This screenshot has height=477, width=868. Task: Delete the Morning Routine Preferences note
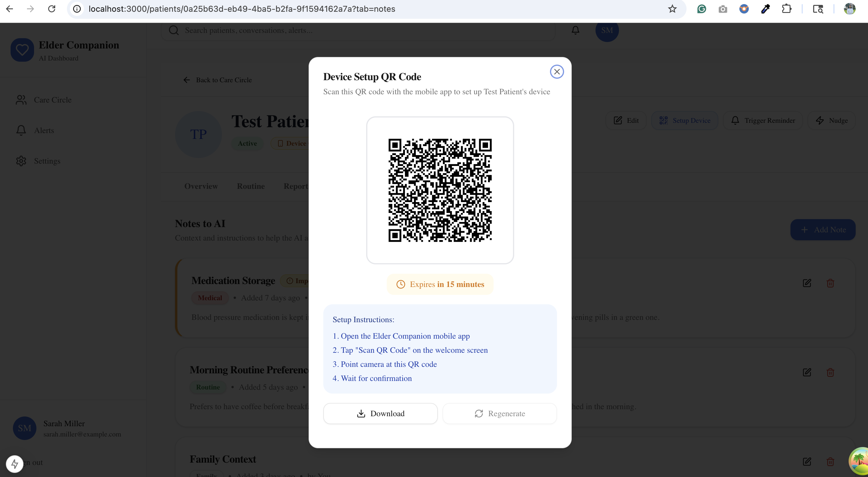tap(830, 372)
